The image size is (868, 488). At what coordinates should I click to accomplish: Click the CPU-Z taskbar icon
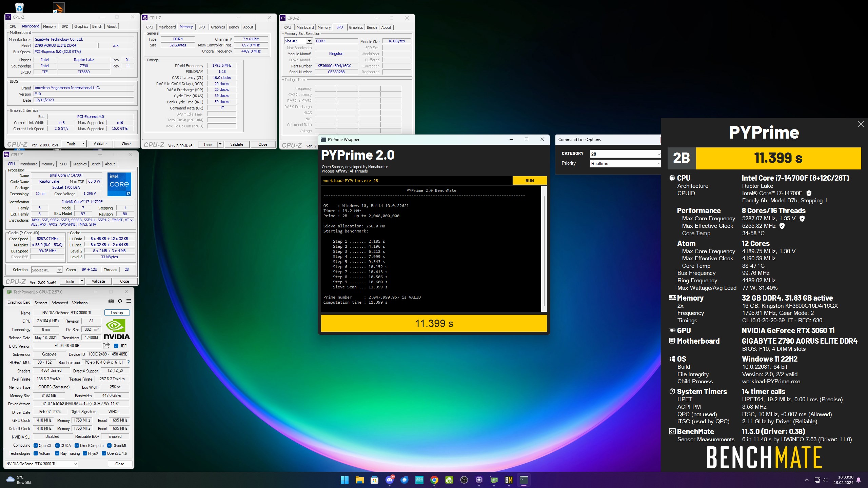point(479,480)
